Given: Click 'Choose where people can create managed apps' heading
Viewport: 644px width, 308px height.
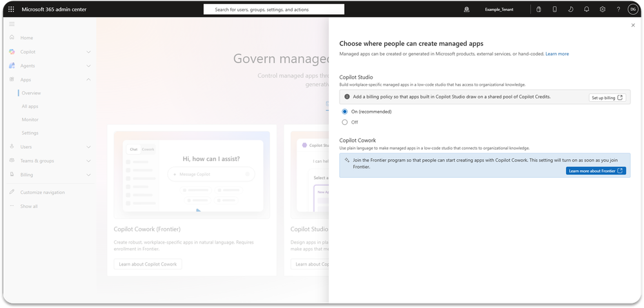Looking at the screenshot, I should tap(411, 43).
